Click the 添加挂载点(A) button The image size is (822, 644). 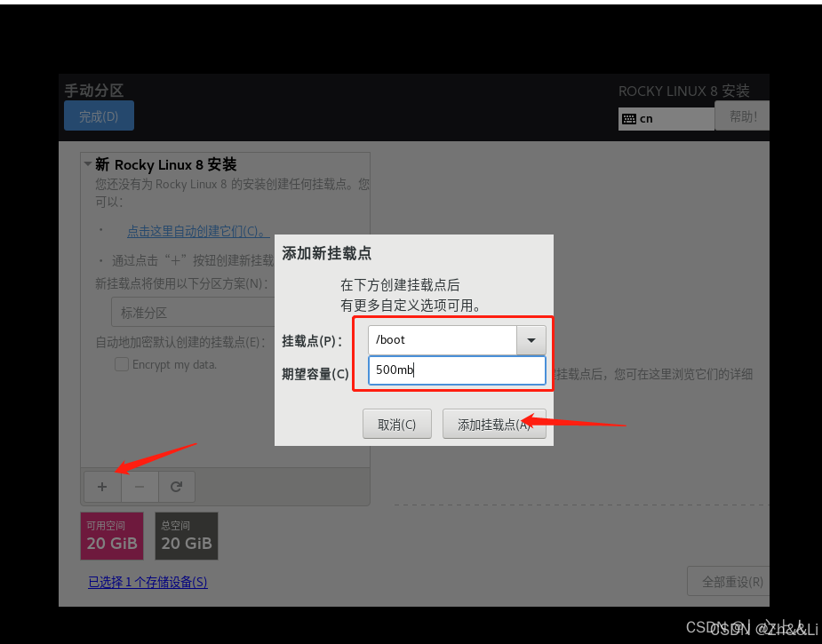click(494, 424)
